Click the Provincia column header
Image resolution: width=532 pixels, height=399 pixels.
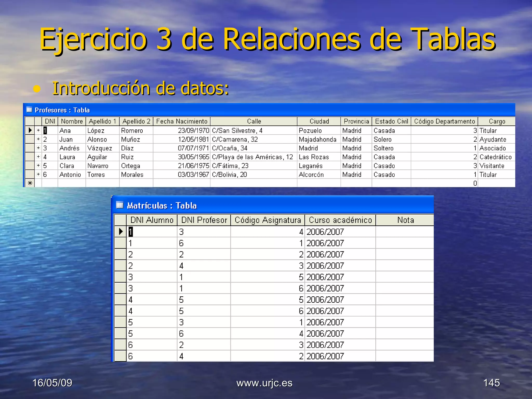tap(356, 121)
